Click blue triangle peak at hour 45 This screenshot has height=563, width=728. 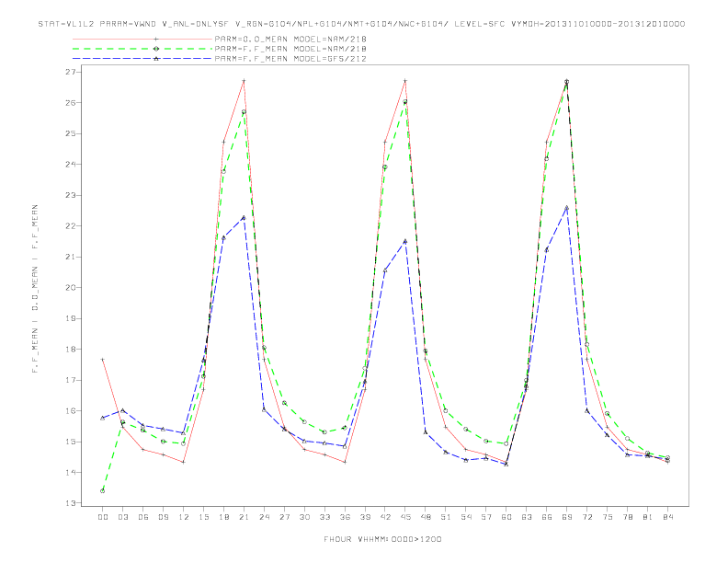(x=405, y=242)
